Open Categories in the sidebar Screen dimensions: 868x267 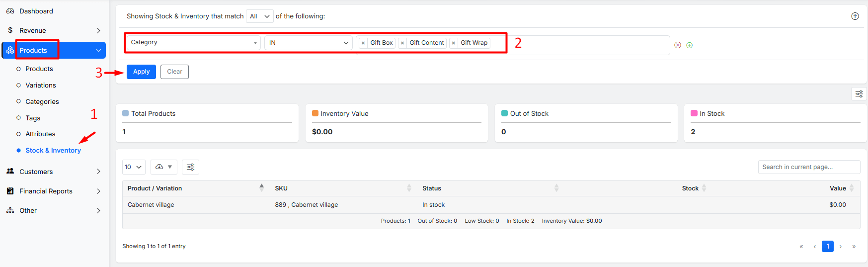pyautogui.click(x=42, y=102)
